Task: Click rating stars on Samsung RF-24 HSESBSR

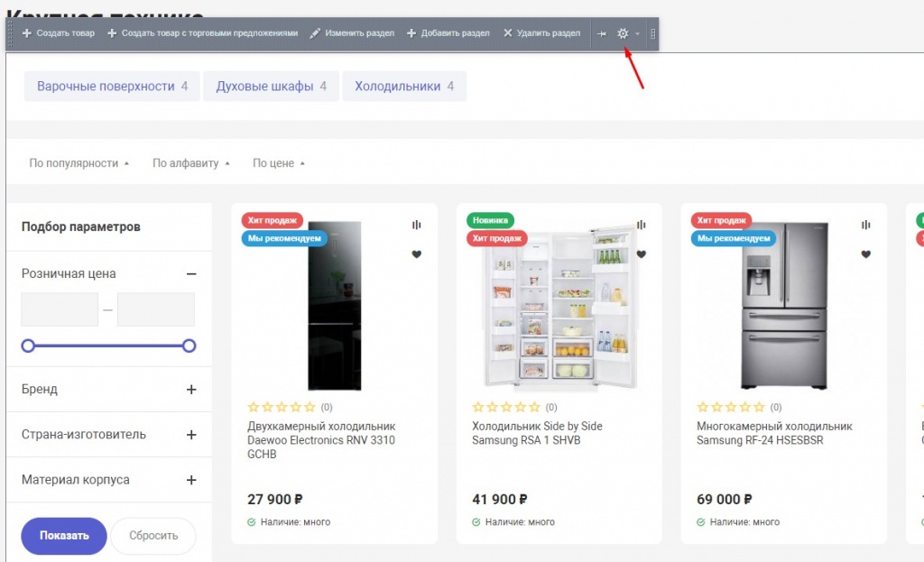Action: 731,407
